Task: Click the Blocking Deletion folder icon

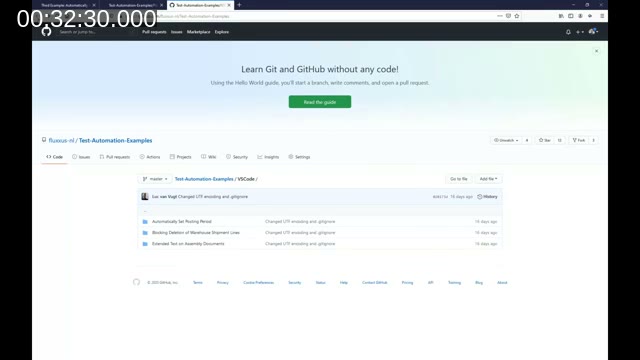Action: click(x=145, y=233)
